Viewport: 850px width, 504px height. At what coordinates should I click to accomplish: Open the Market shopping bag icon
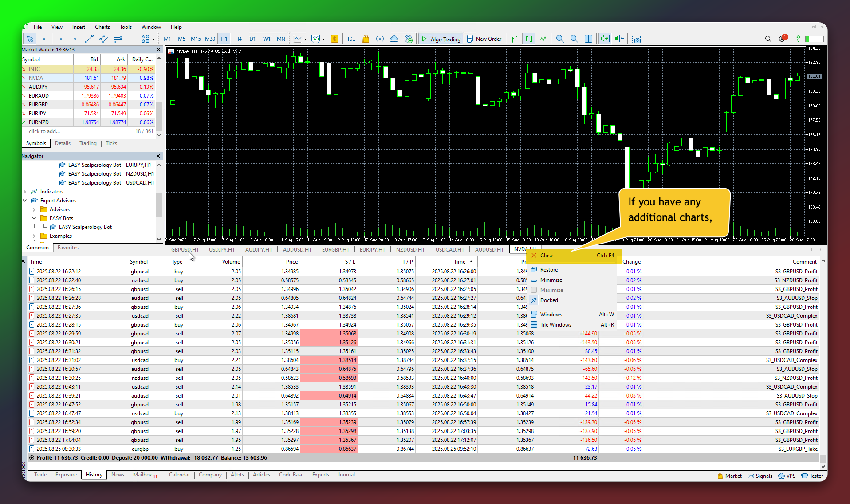click(366, 39)
